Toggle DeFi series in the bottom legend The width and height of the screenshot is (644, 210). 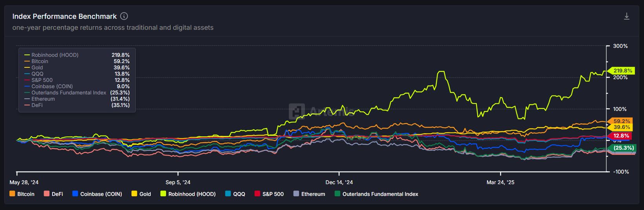pyautogui.click(x=53, y=194)
